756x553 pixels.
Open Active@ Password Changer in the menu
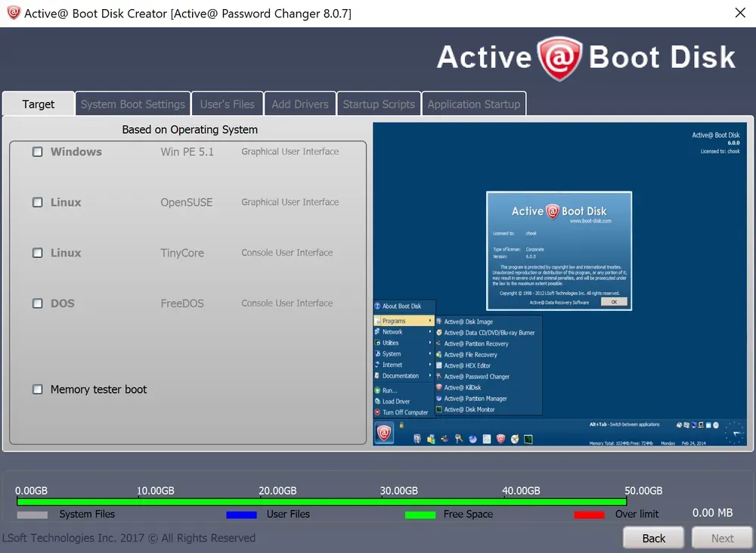pyautogui.click(x=478, y=376)
